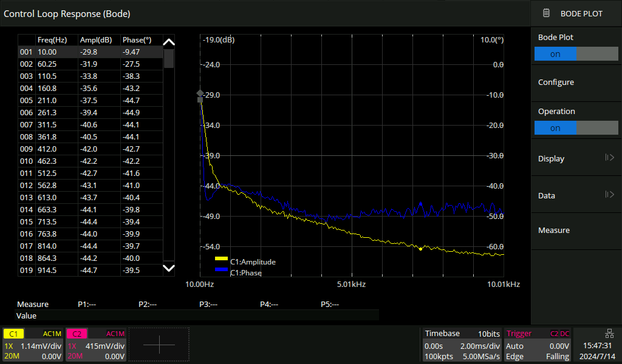622x364 pixels.
Task: Click the square cursor marker on plot
Action: coord(200,100)
